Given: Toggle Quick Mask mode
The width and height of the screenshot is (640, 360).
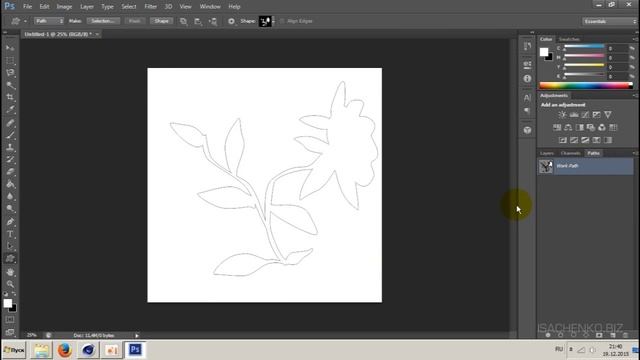Looking at the screenshot, I should 10,320.
